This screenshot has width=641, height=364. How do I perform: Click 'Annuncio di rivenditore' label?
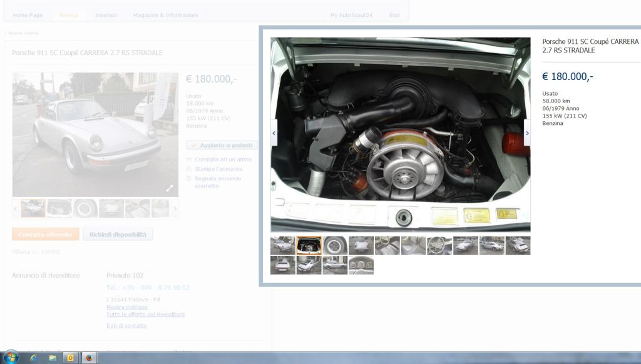(x=46, y=275)
